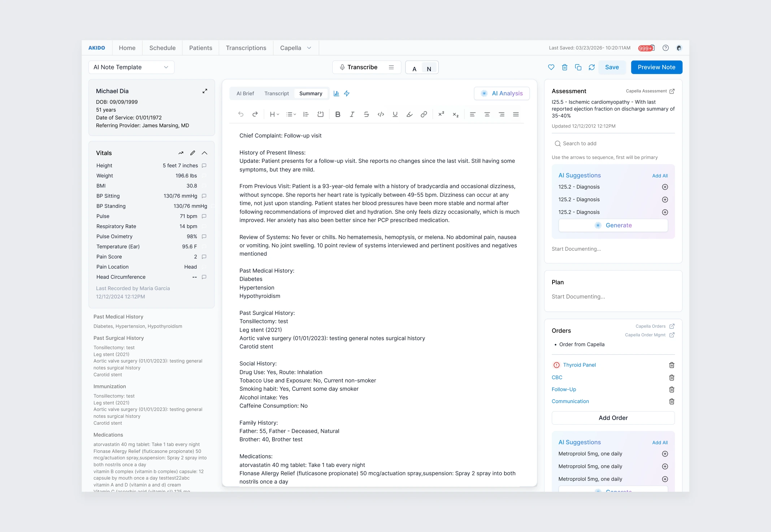
Task: Click the pencil icon to edit Vitals
Action: (193, 153)
